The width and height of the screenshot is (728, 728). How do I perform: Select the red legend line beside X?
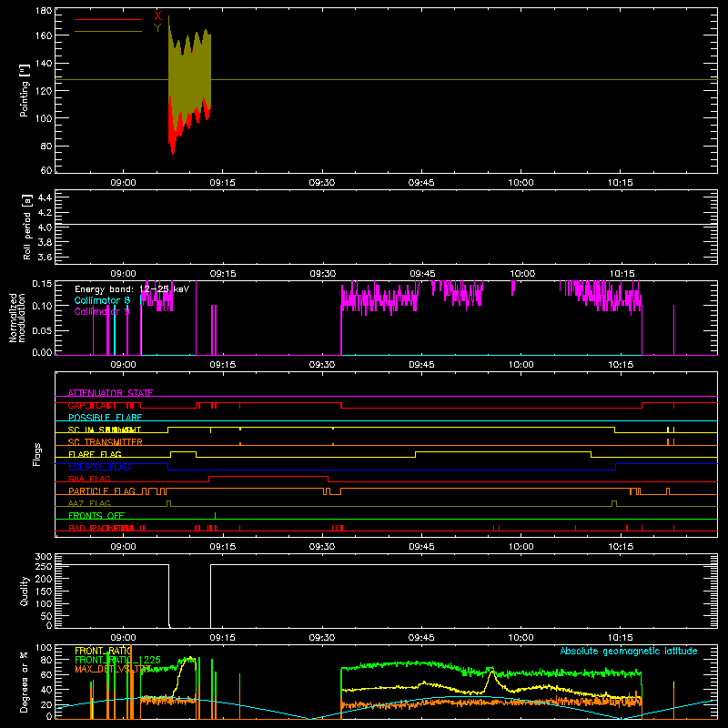[108, 19]
